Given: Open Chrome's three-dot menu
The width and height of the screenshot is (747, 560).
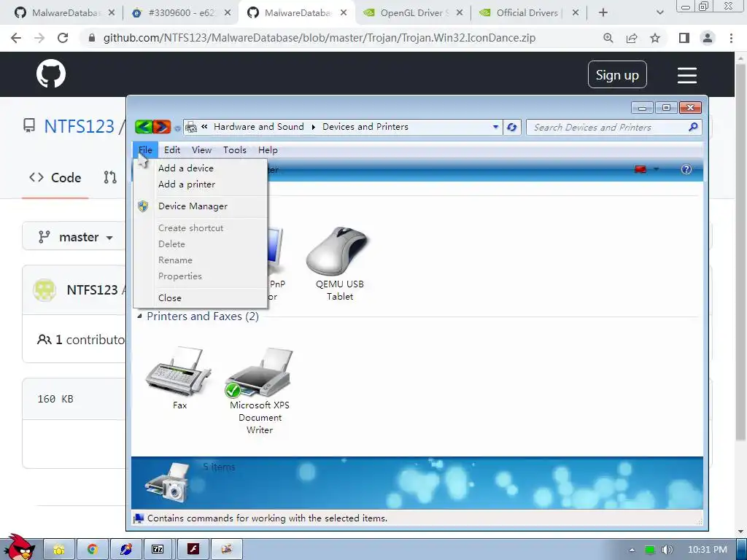Looking at the screenshot, I should coord(731,38).
